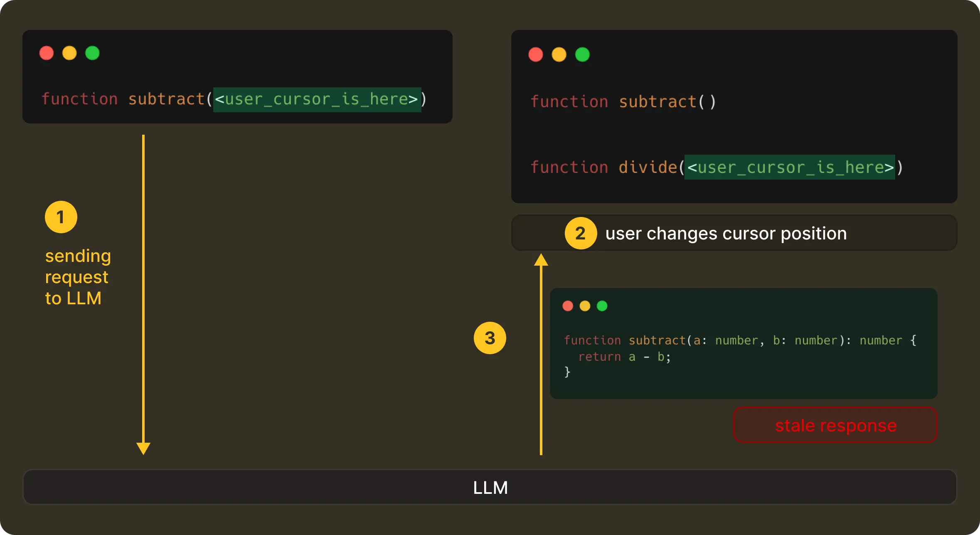
Task: Click green dot in stale response window
Action: tap(602, 306)
